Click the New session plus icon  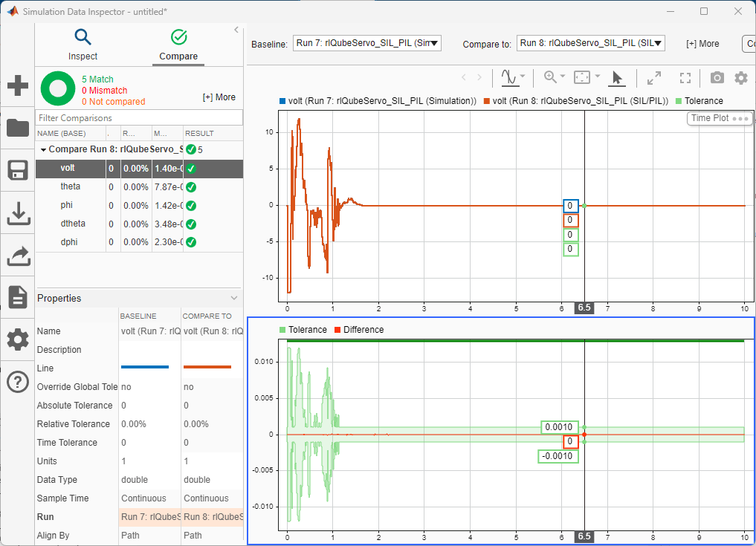point(18,85)
